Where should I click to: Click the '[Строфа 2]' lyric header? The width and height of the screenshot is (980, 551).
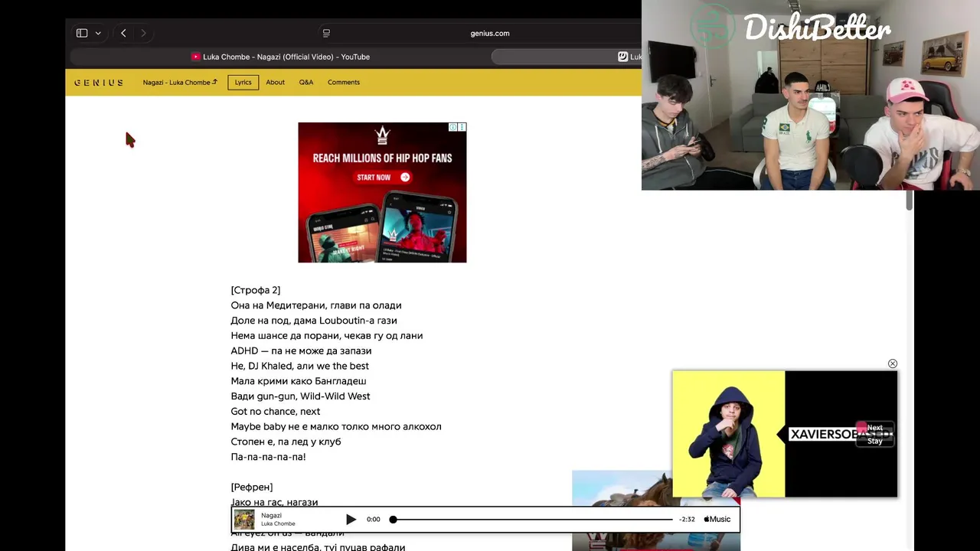pos(256,290)
